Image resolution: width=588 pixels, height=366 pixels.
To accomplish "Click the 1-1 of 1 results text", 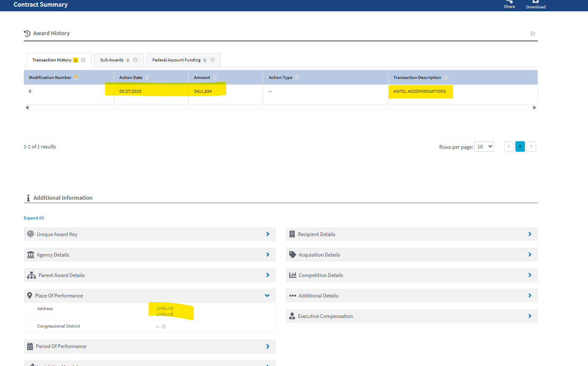I will click(x=40, y=147).
